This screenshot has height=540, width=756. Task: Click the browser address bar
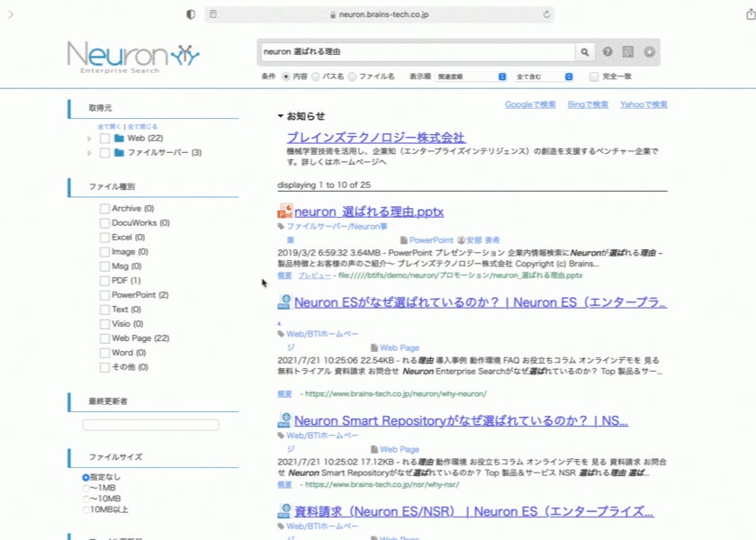point(380,14)
